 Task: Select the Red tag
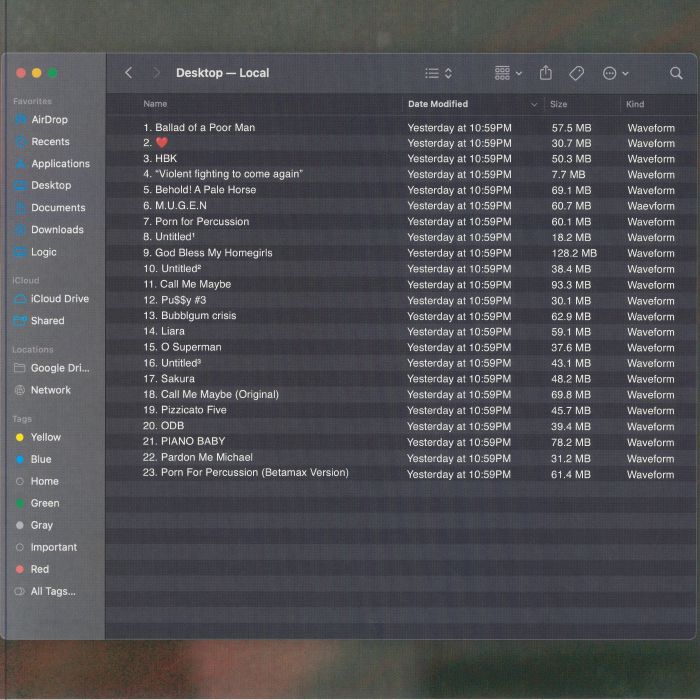33,569
